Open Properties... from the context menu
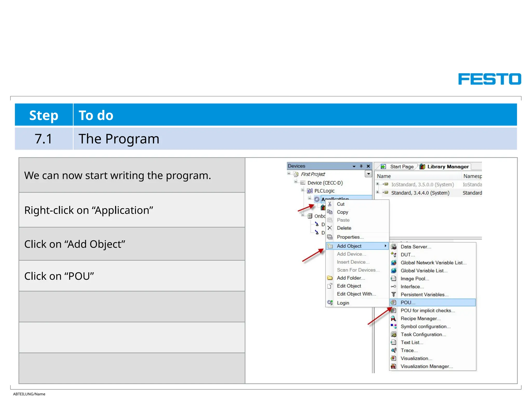The width and height of the screenshot is (532, 399). click(x=357, y=237)
